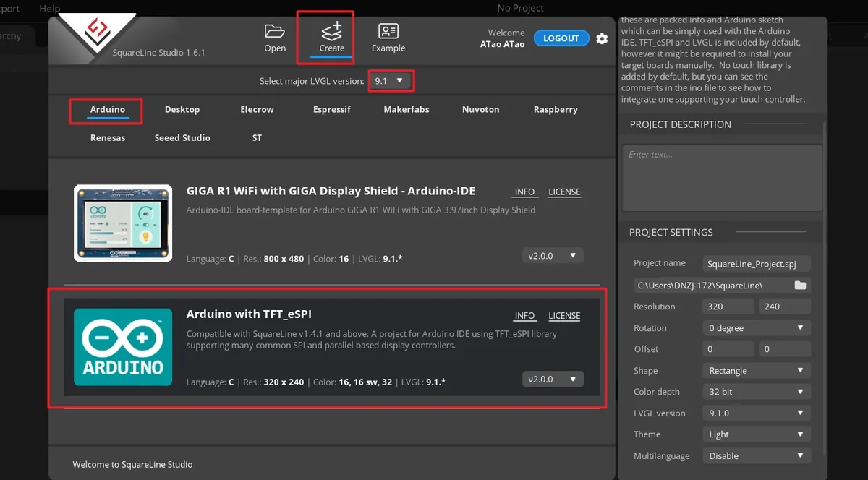Open the Multilanguage dropdown
Screen dimensions: 868x480
(x=757, y=456)
